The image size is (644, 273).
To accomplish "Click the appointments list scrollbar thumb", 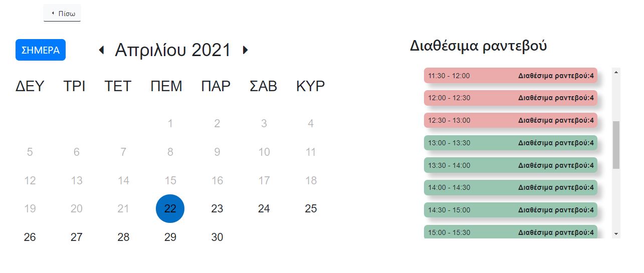I will [616, 145].
